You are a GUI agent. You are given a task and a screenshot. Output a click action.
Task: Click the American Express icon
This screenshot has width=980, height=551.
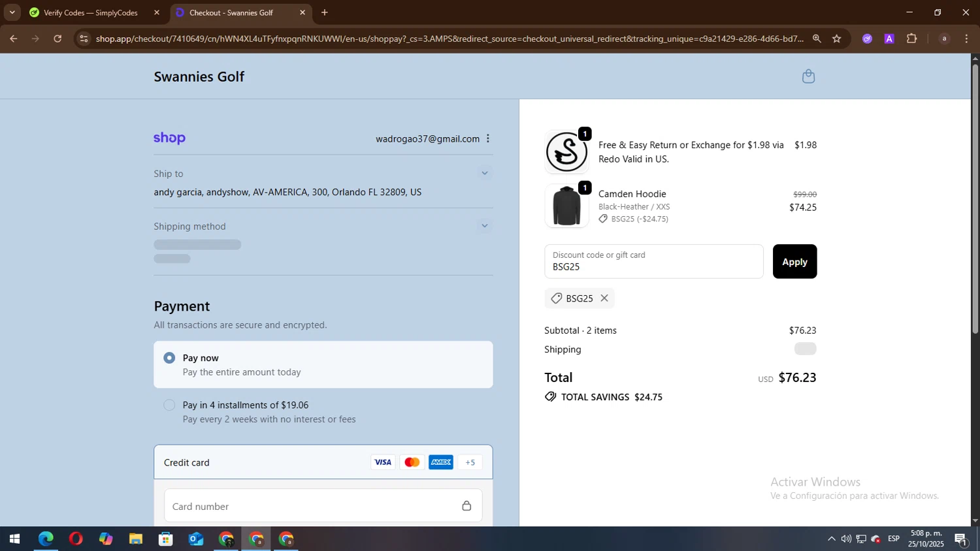pyautogui.click(x=441, y=462)
